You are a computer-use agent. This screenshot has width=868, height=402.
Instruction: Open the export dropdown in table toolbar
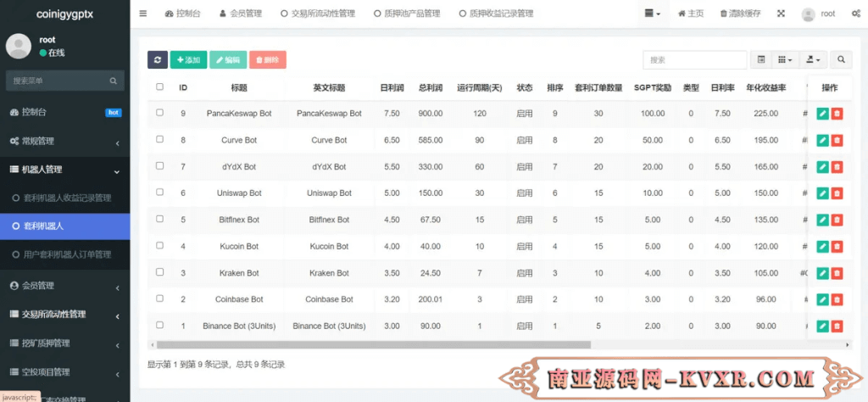coord(813,60)
